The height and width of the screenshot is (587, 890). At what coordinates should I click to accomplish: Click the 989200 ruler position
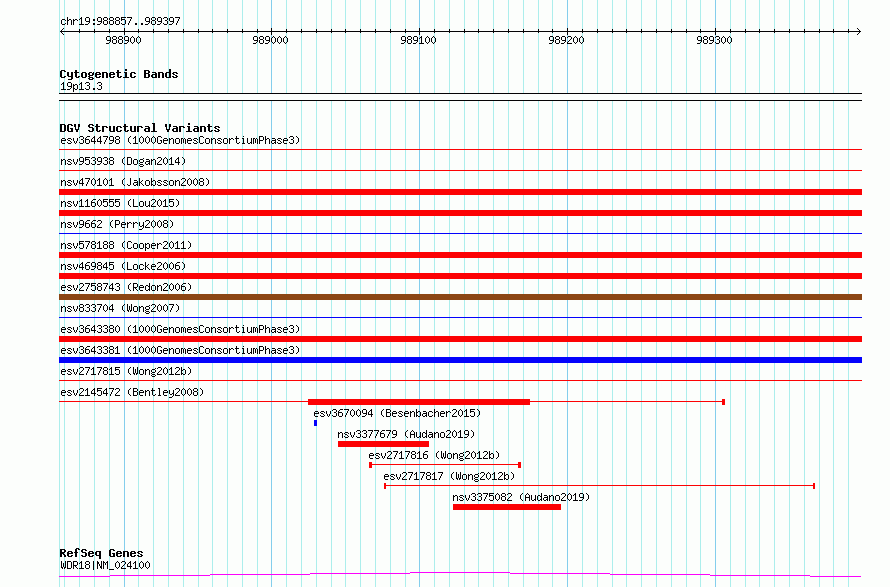click(x=566, y=40)
